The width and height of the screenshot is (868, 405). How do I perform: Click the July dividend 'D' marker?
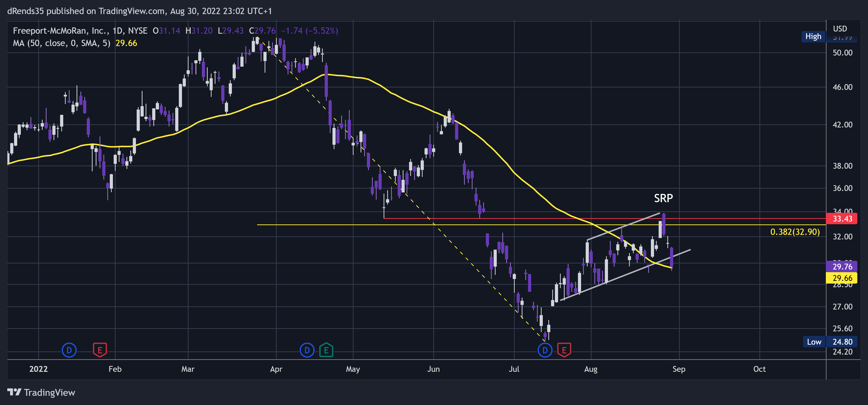point(545,350)
